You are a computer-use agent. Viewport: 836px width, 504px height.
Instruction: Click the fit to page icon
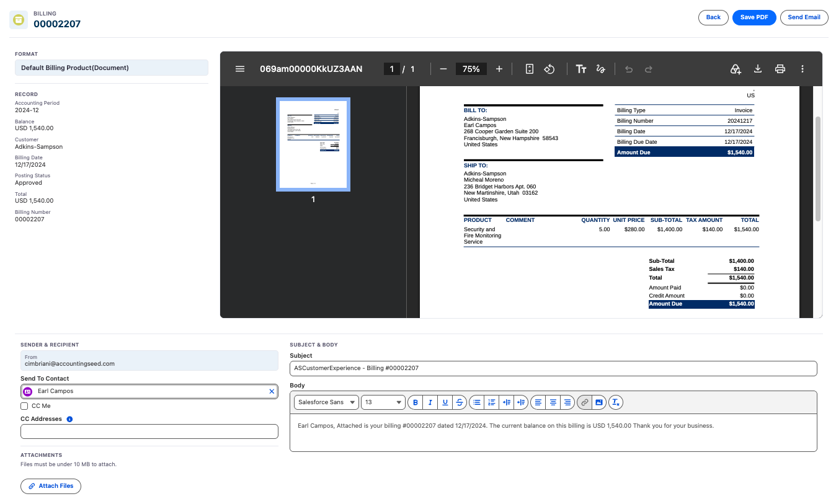[529, 69]
